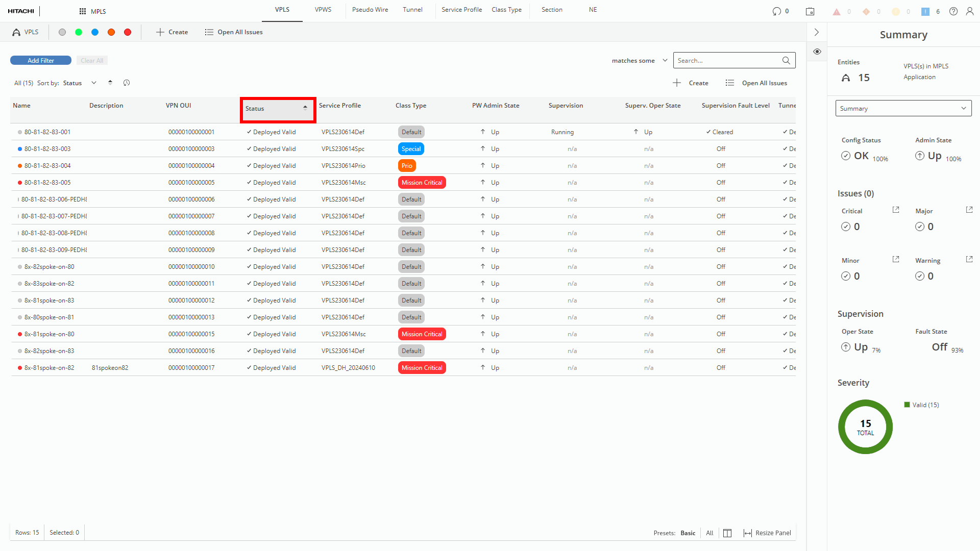Collapse the Summary panel with chevron arrow
980x551 pixels.
pos(817,32)
